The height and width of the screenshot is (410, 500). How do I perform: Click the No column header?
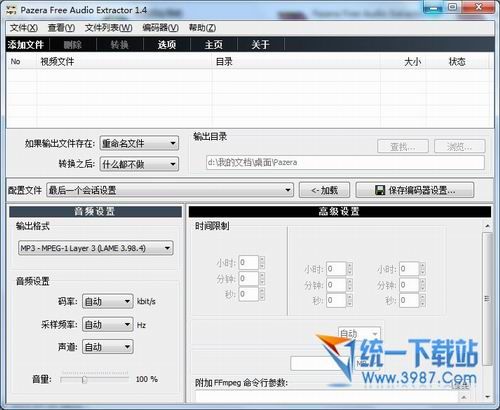(x=21, y=62)
